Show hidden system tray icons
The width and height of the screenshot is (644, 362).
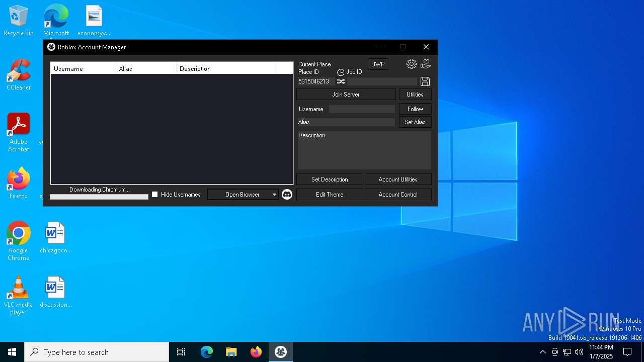coord(542,352)
